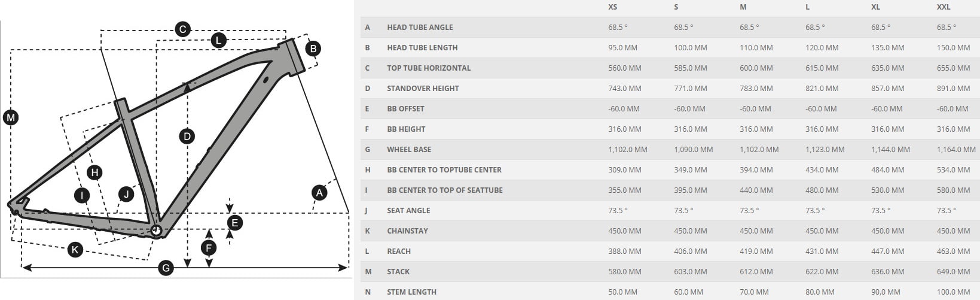Click the E BB offset marker

click(234, 223)
